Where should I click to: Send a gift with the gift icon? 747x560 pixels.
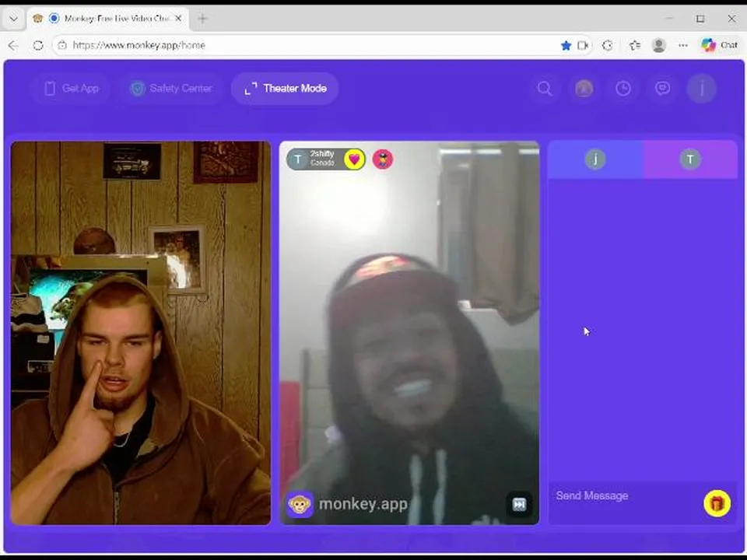(x=717, y=503)
